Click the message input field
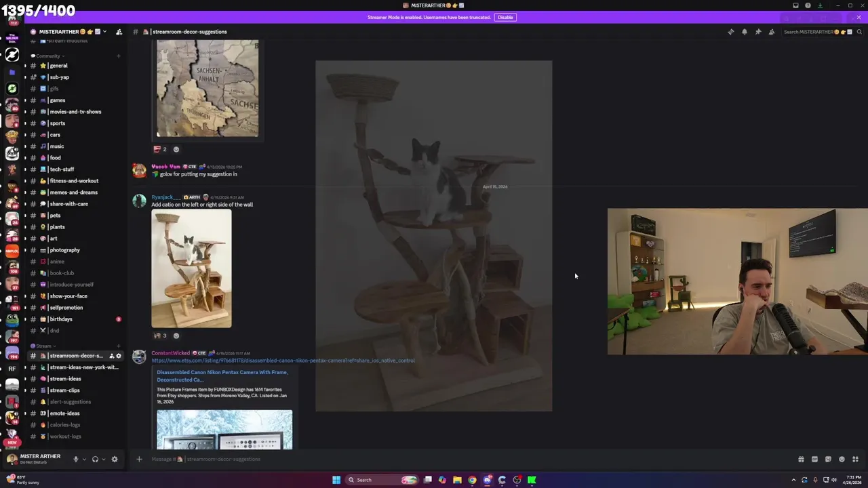 [468, 459]
